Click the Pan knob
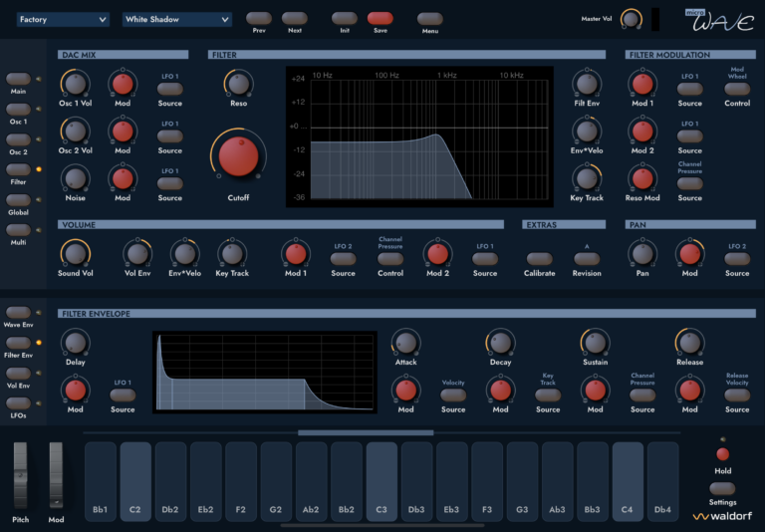This screenshot has width=765, height=532. coord(642,253)
